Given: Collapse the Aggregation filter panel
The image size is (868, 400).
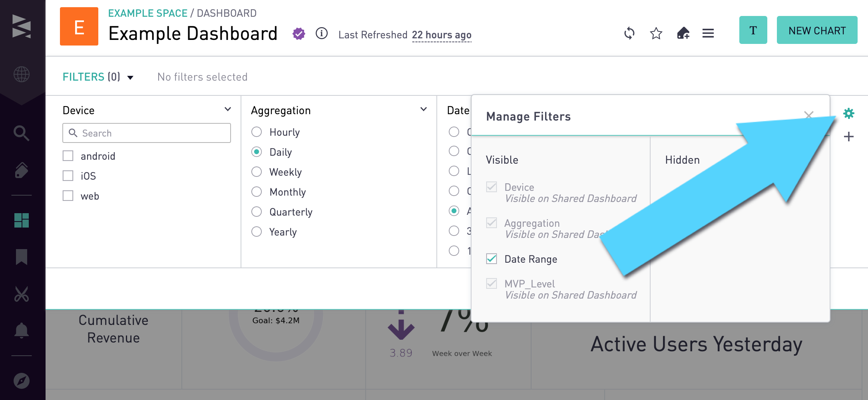Looking at the screenshot, I should pyautogui.click(x=423, y=109).
